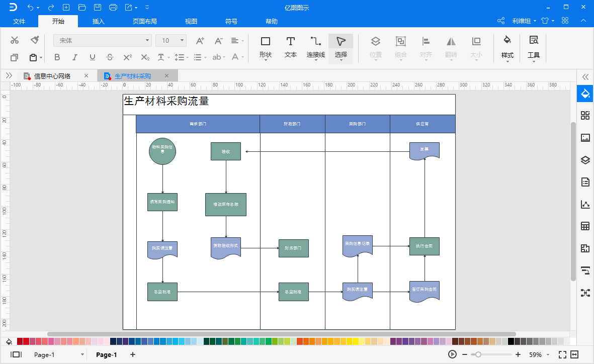
Task: Toggle full screen view icon
Action: (562, 354)
